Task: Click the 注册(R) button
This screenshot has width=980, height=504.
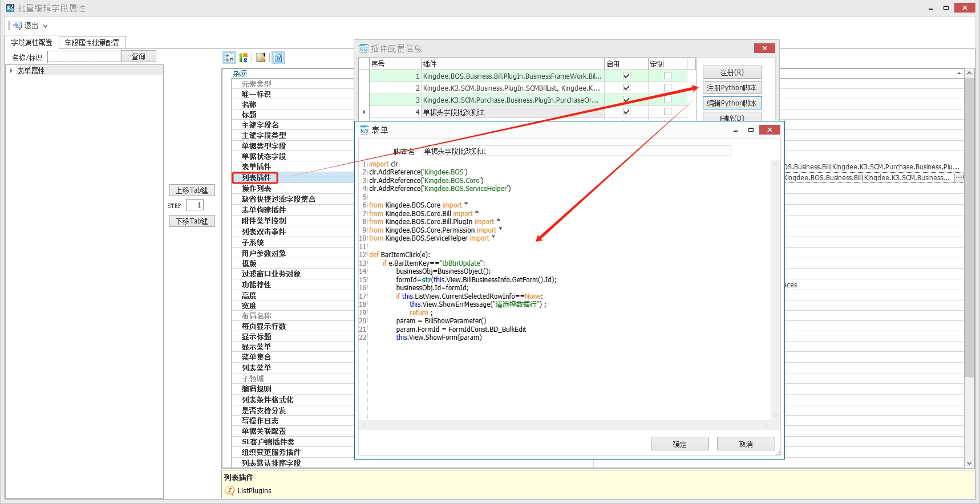Action: click(732, 72)
